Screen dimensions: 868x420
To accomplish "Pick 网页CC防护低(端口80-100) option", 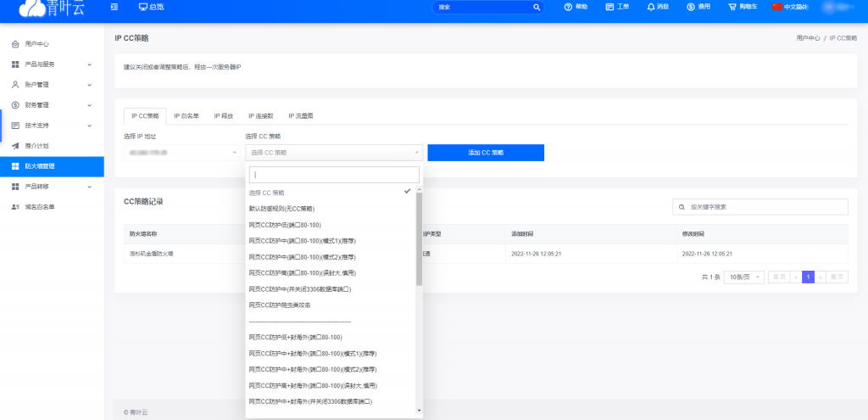I will point(285,225).
